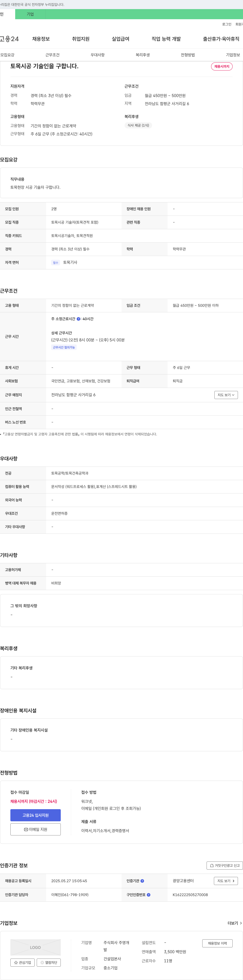Switch to the 기업 tab
This screenshot has width=243, height=980.
tap(30, 14)
